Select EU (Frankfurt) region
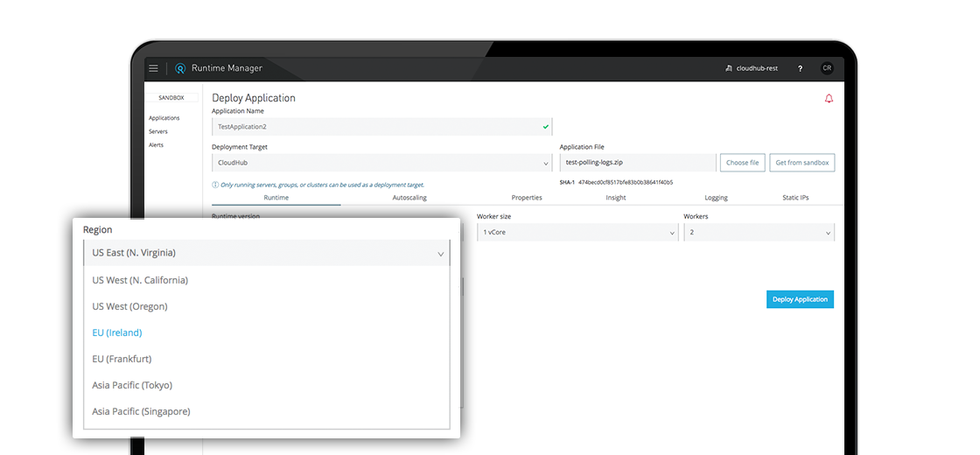 pyautogui.click(x=267, y=359)
